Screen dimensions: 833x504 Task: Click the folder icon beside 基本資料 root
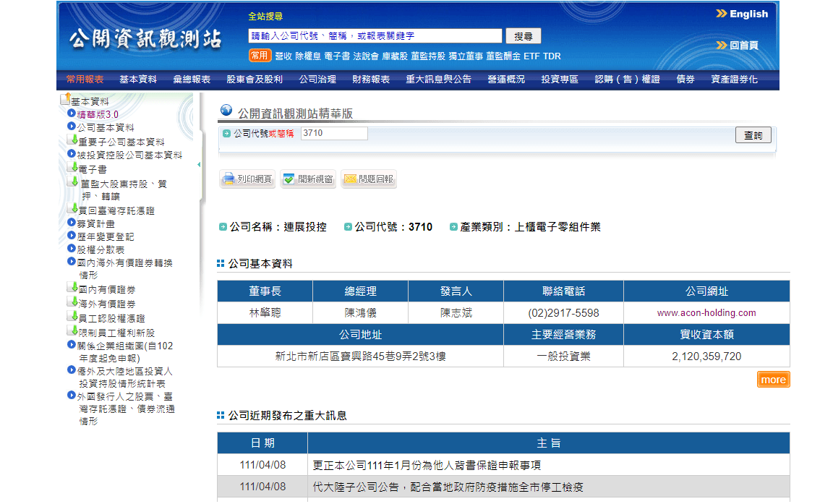[65, 99]
